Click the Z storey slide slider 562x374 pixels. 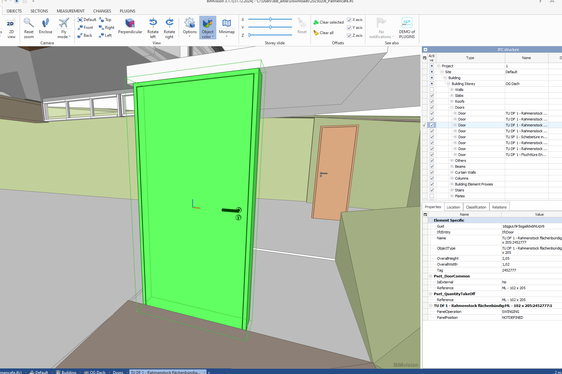click(270, 35)
